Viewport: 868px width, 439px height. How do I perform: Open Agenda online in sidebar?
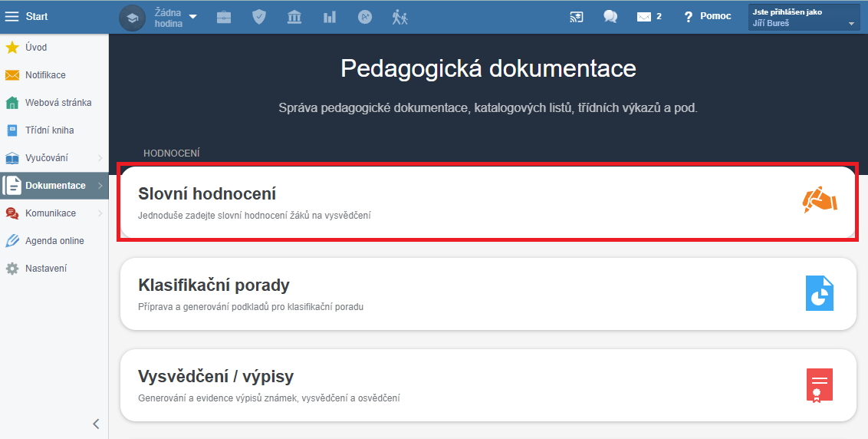coord(54,240)
